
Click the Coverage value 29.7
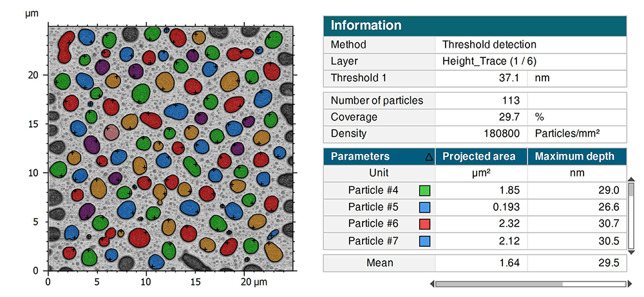point(509,117)
